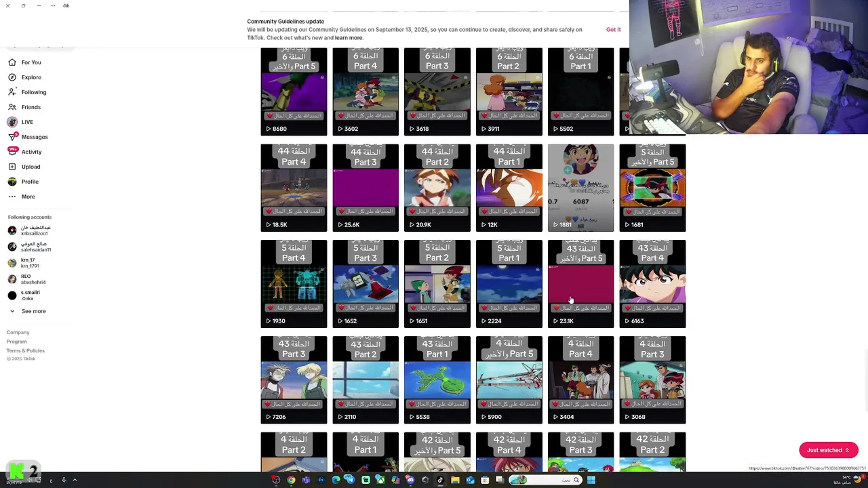Open the video with 6163 views
The image size is (868, 488).
653,284
